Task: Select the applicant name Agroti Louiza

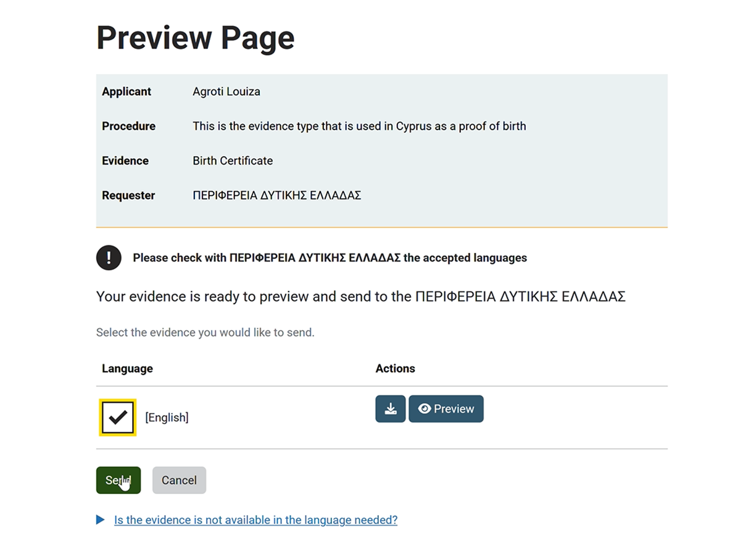Action: click(226, 91)
